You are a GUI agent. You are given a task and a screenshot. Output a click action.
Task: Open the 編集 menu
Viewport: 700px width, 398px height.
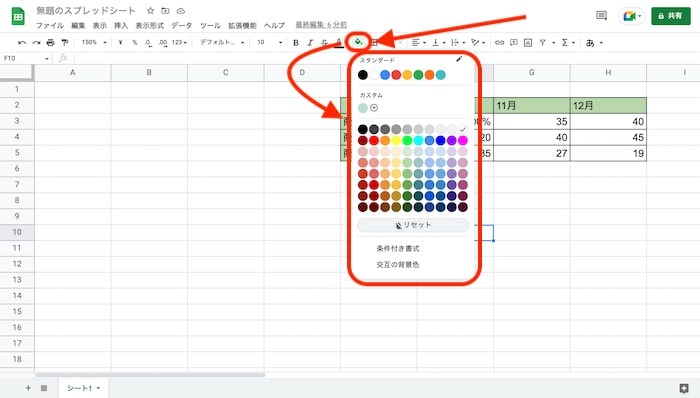tap(78, 25)
